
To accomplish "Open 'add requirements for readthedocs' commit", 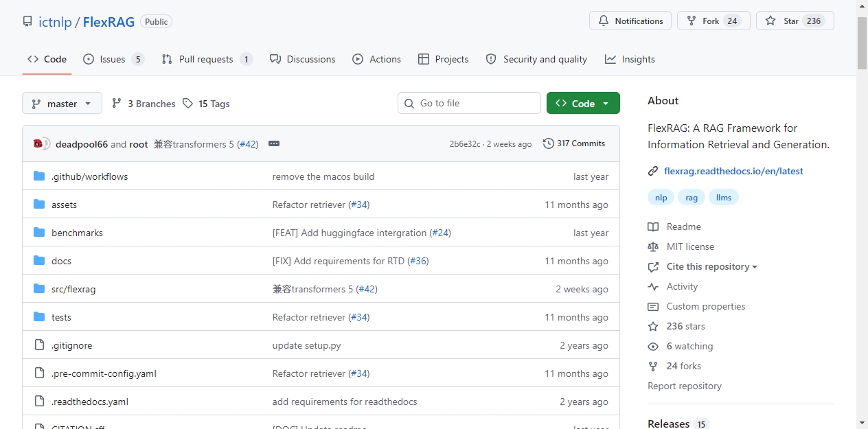I will (x=345, y=402).
